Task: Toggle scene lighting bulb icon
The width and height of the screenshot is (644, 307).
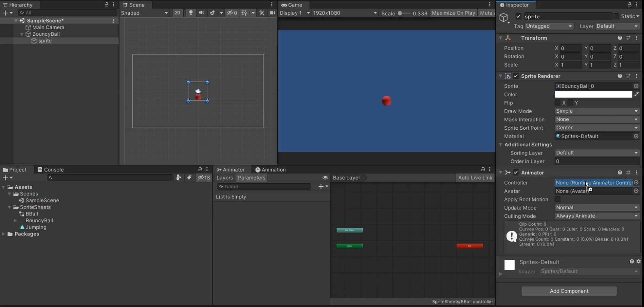Action: click(191, 13)
